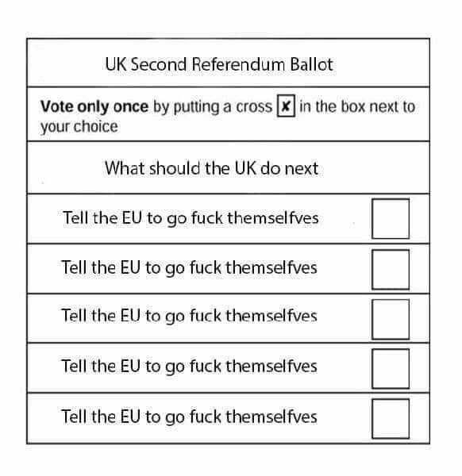The height and width of the screenshot is (476, 462).
Task: Click the bold 'Vote only once' text
Action: [94, 106]
